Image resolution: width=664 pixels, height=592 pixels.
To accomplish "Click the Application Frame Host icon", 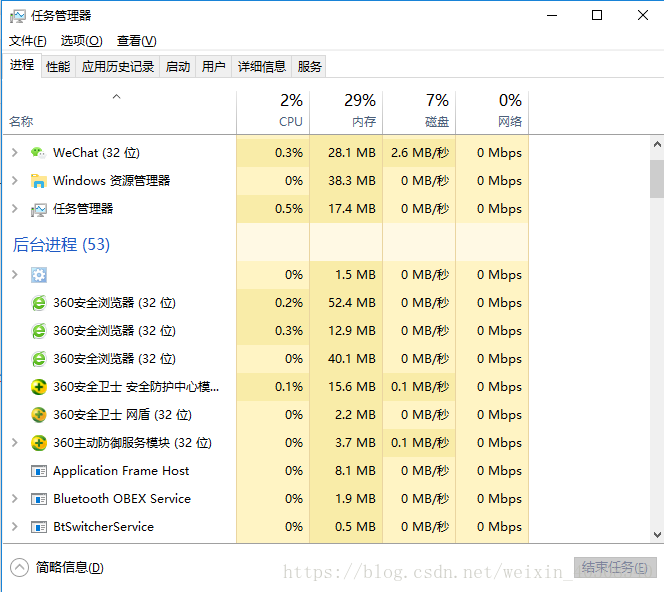I will (x=39, y=471).
